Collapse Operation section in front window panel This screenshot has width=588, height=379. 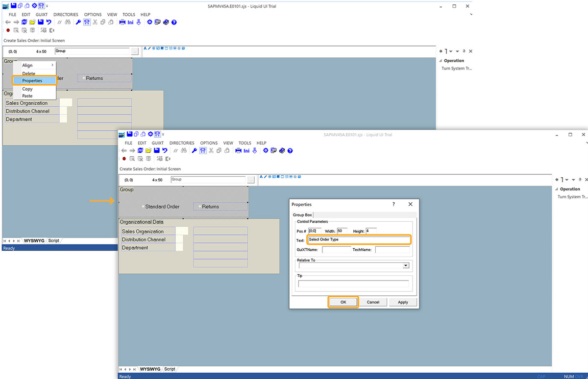click(556, 189)
